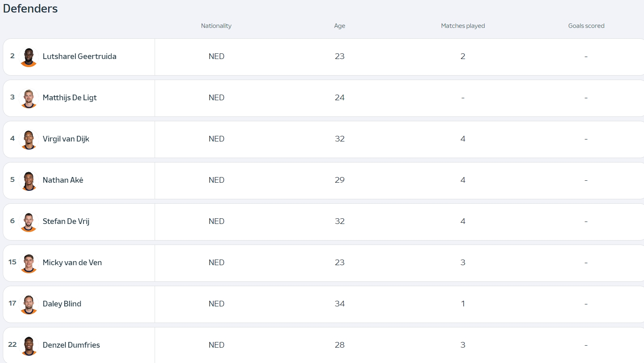This screenshot has height=363, width=644.
Task: Open Matthijs De Ligt name link
Action: 70,98
